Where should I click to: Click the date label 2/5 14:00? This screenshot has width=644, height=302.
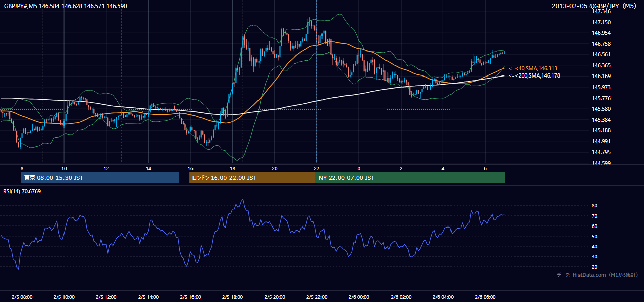(x=148, y=297)
